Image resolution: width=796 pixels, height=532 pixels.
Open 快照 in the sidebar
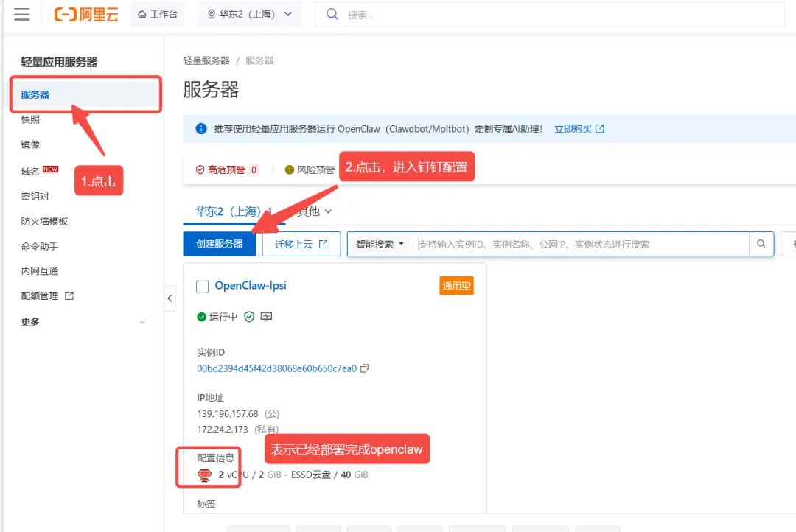30,119
